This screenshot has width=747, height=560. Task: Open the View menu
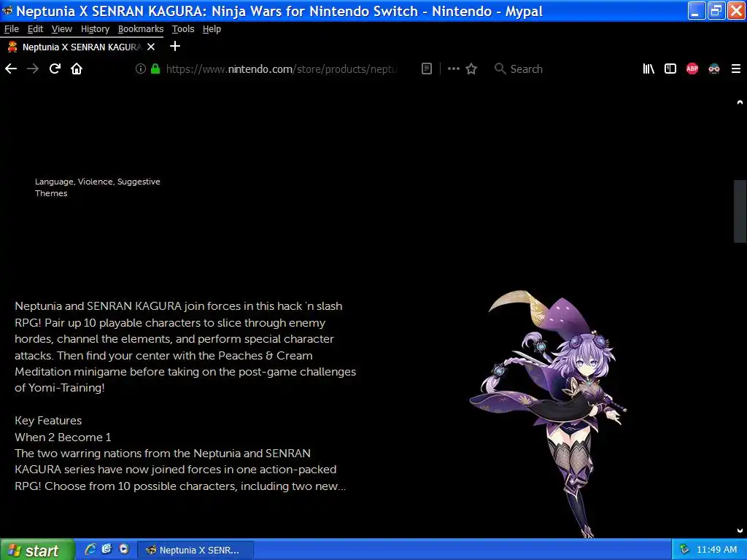point(62,29)
